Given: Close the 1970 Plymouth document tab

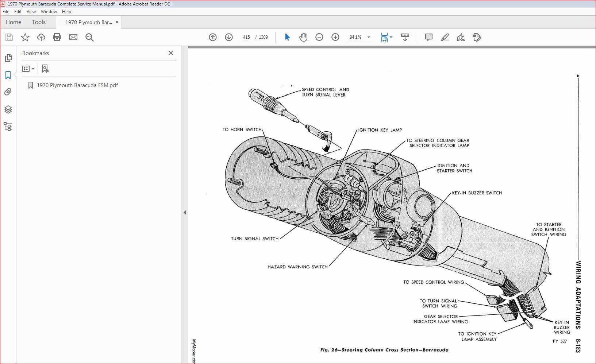Looking at the screenshot, I should click(x=117, y=22).
